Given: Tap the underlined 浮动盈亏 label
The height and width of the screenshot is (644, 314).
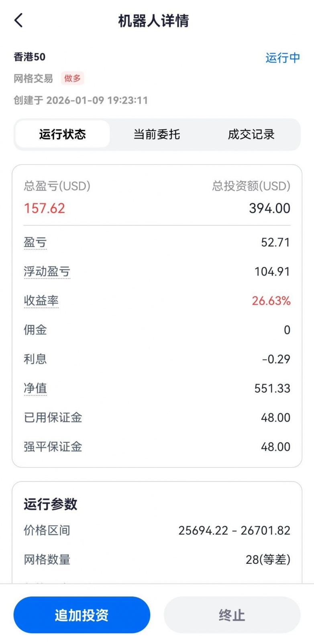Looking at the screenshot, I should [x=47, y=271].
